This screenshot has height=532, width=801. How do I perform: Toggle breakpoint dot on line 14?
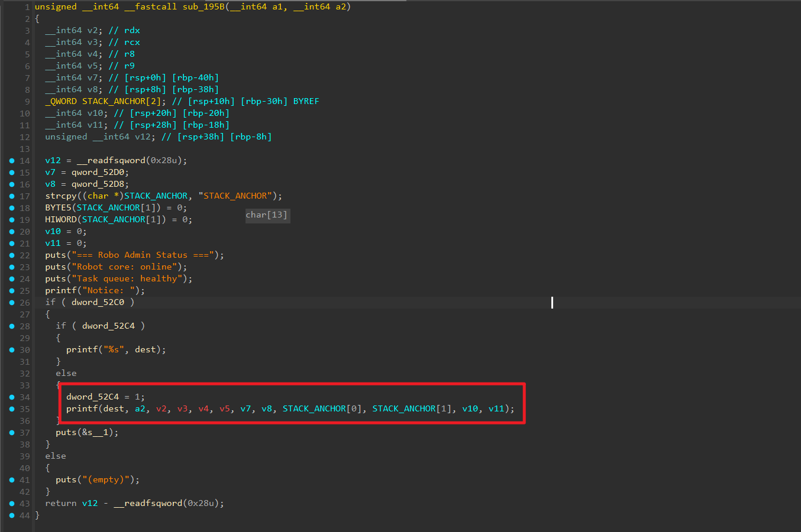click(11, 161)
